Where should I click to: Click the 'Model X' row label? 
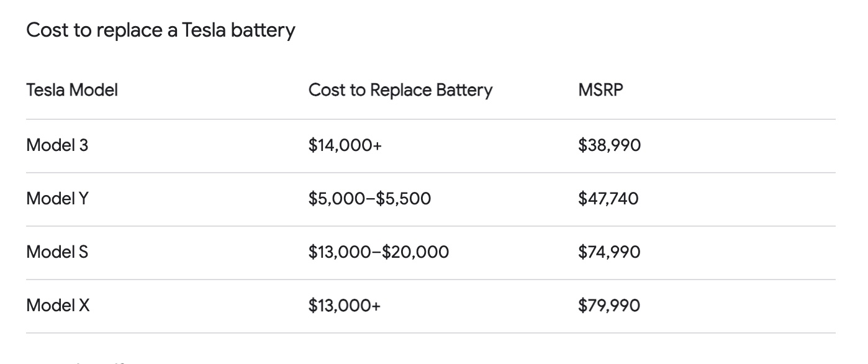[x=58, y=306]
